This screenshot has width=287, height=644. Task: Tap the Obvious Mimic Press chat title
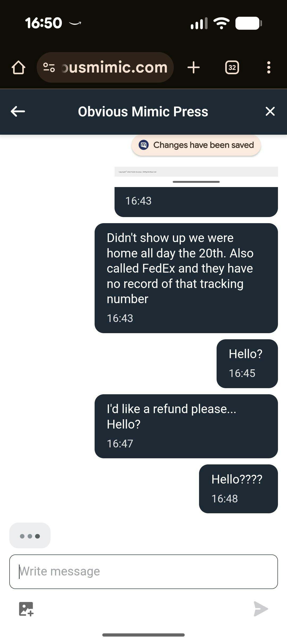click(x=143, y=112)
